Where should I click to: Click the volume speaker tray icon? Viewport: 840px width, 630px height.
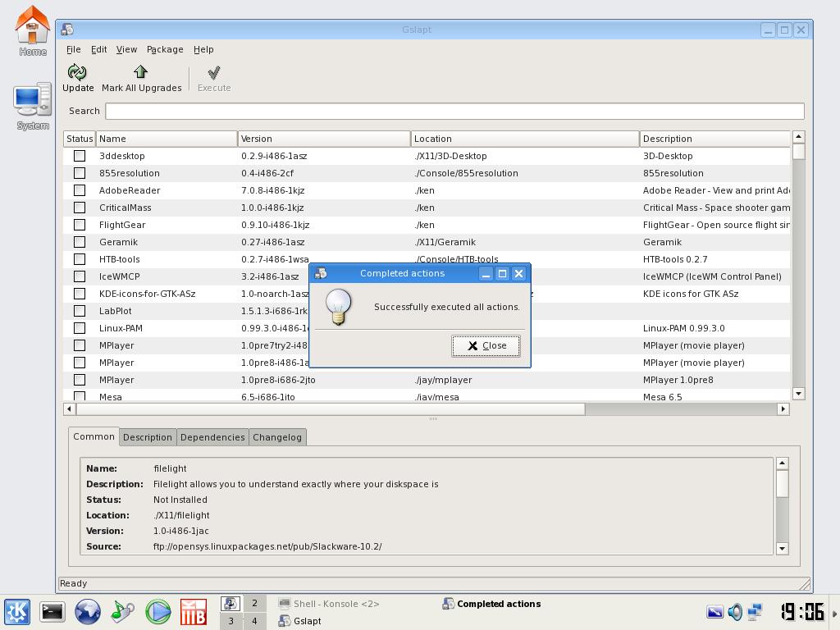click(735, 611)
